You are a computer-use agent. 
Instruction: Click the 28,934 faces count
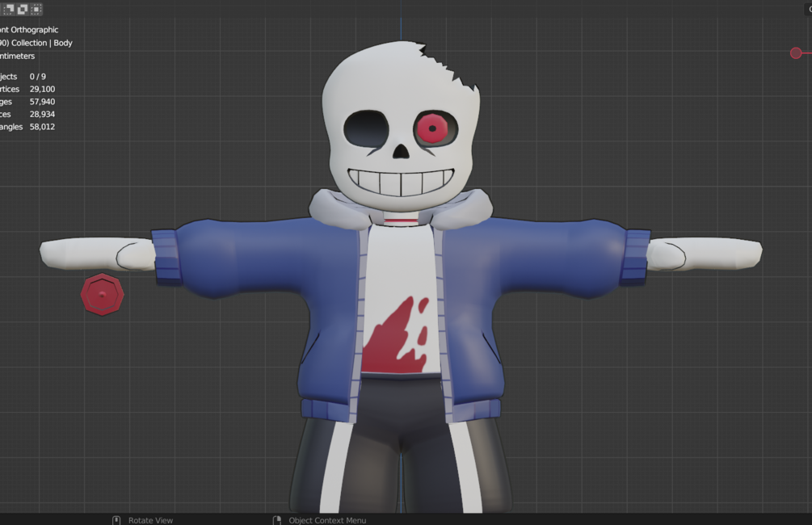42,114
